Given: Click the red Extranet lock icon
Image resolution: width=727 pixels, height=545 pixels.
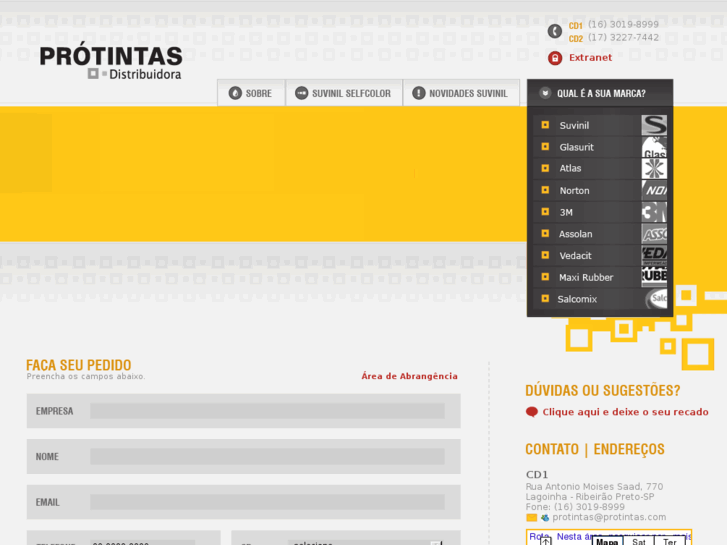Looking at the screenshot, I should 555,58.
